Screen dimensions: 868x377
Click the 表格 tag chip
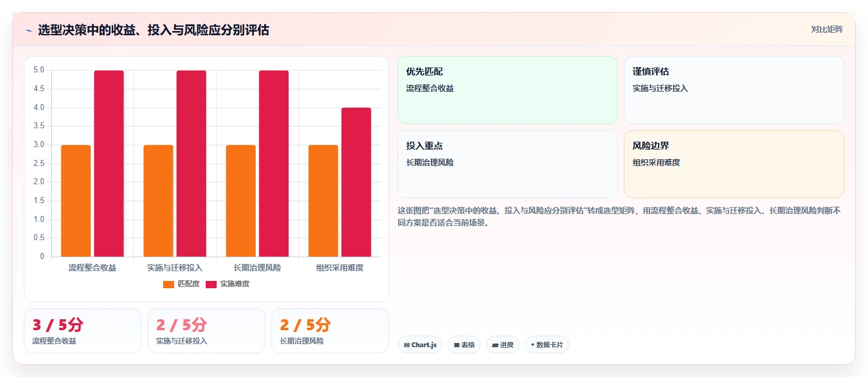[x=464, y=345]
